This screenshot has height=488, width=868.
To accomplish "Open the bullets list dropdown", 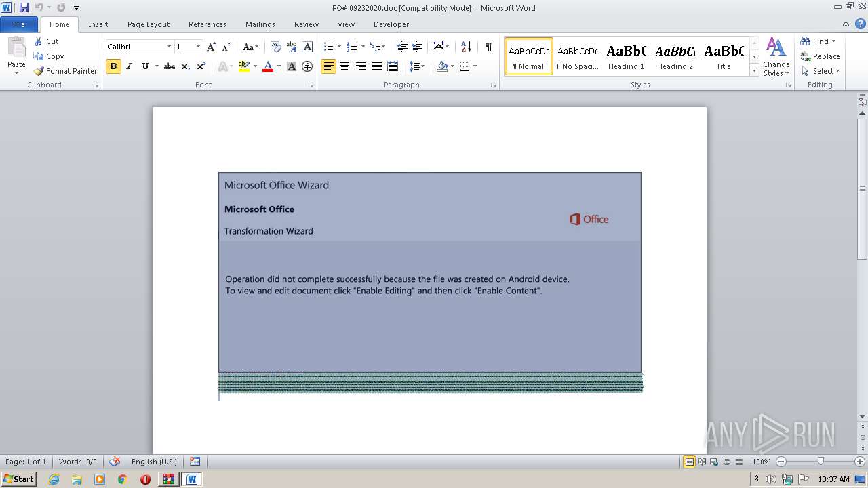I will [339, 47].
